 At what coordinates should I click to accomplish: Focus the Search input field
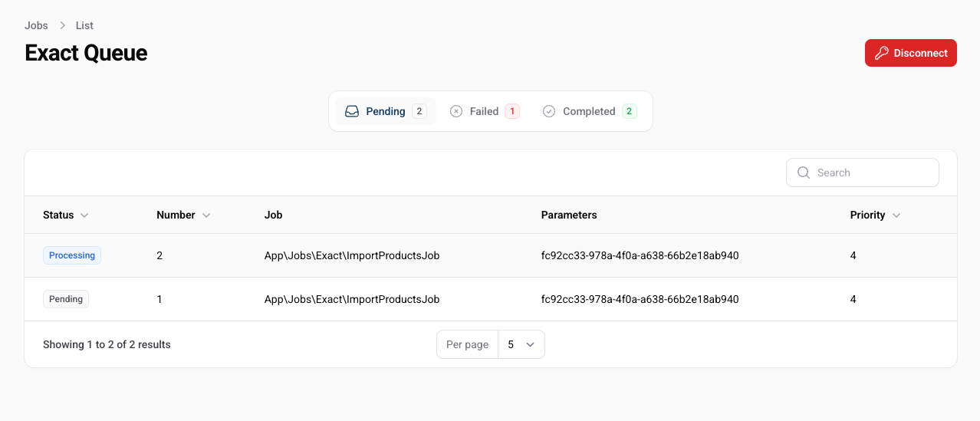coord(863,173)
